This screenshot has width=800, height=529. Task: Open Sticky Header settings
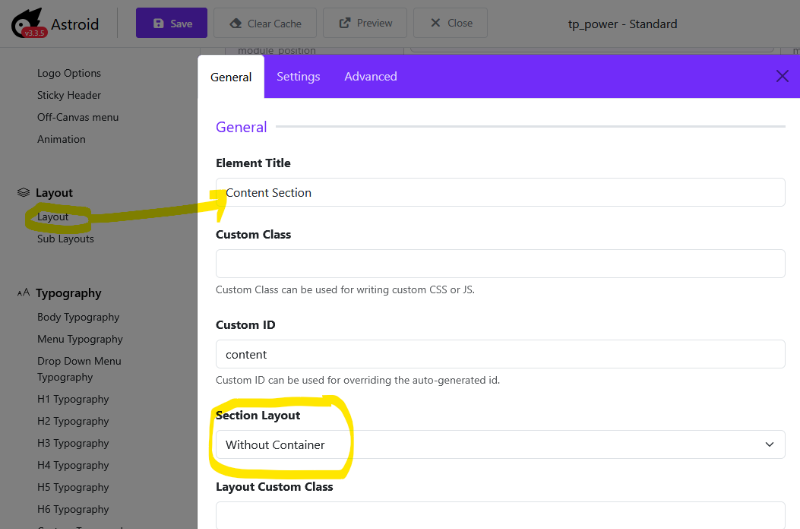coord(69,95)
